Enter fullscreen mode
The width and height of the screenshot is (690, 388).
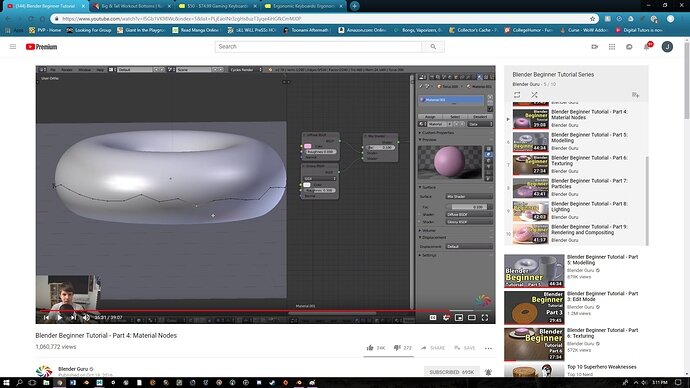pyautogui.click(x=484, y=317)
